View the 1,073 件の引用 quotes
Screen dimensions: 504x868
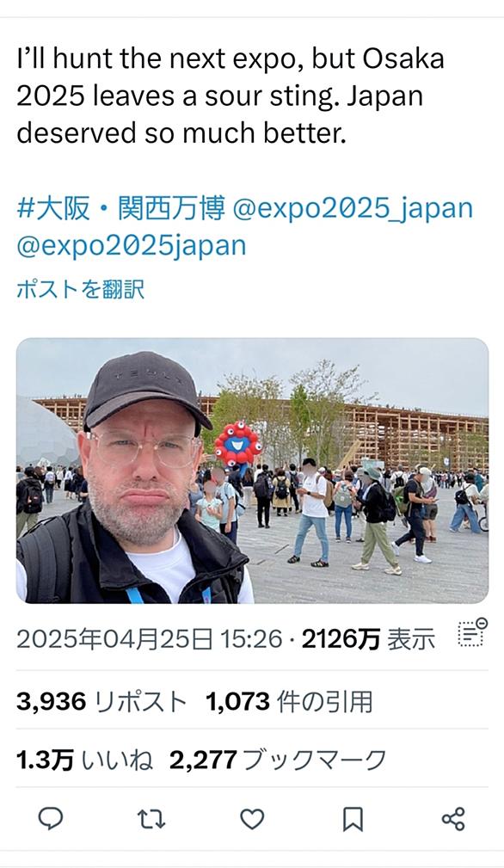(289, 702)
